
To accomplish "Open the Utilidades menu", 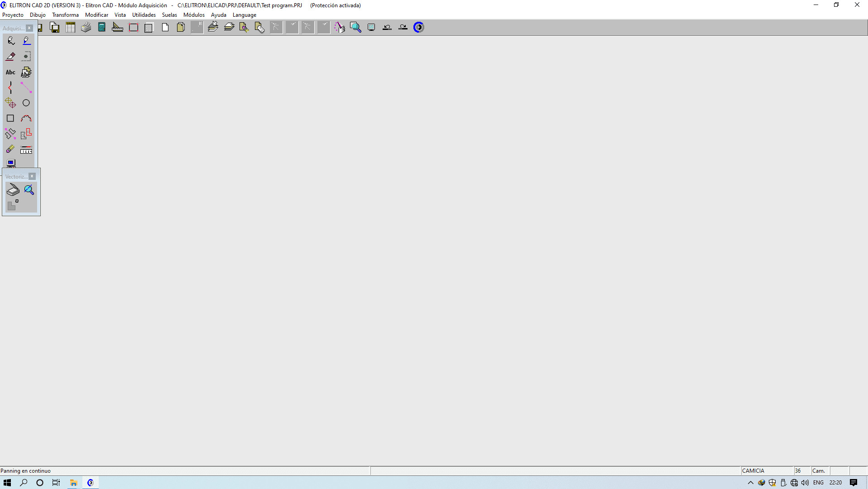I will click(x=144, y=15).
